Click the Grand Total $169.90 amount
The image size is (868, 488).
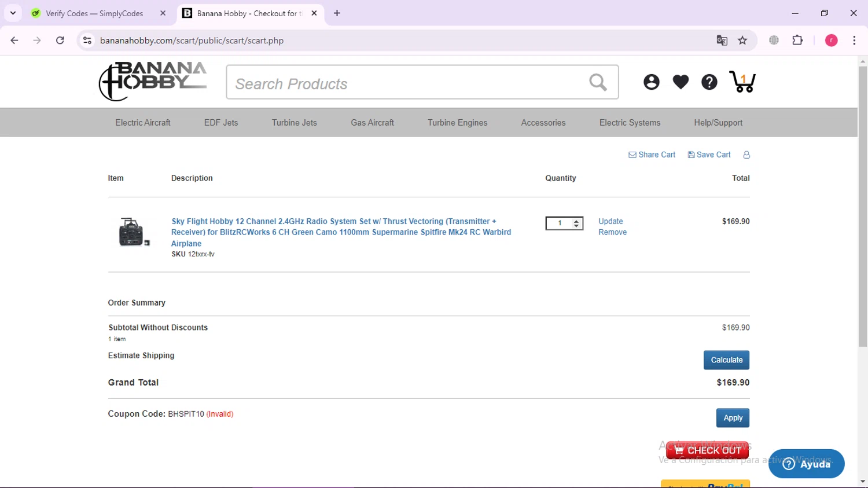point(733,383)
